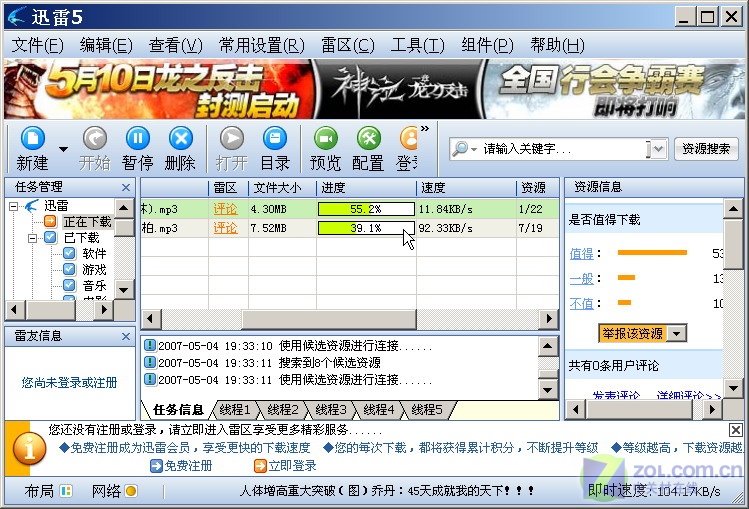Click the orange info icon in notice bar
Screen dimensions: 749x509
point(30,448)
